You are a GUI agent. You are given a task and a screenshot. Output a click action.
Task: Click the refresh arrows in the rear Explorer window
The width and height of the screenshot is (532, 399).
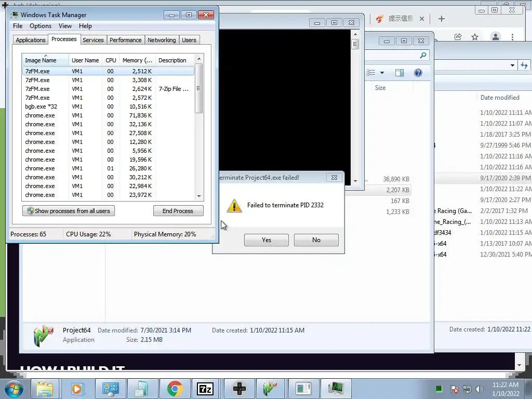coord(525,65)
